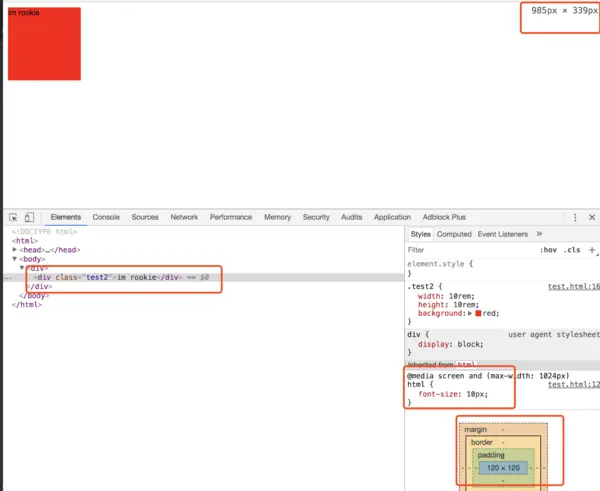
Task: Select the DOCTYPE html line
Action: pyautogui.click(x=44, y=232)
